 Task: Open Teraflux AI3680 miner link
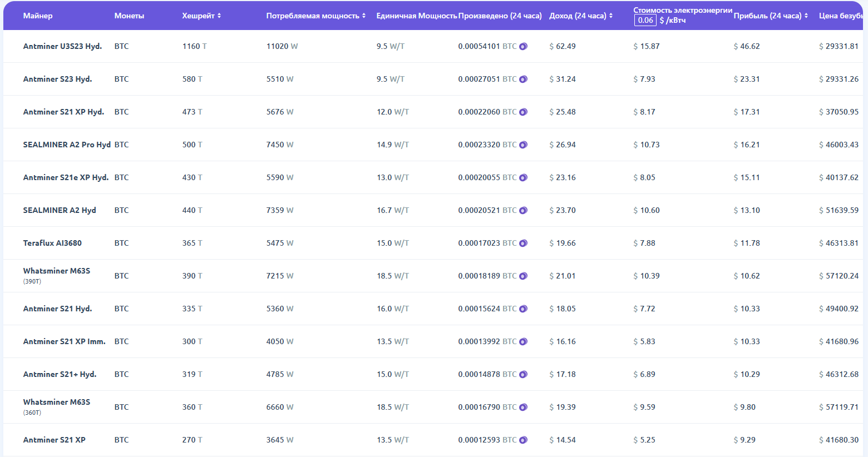coord(52,243)
